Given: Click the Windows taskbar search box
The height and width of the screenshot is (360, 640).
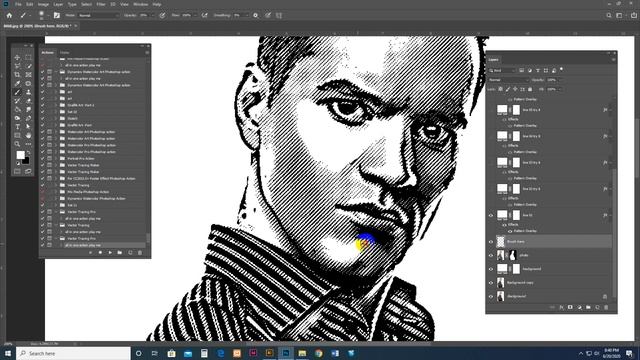Looking at the screenshot, I should click(73, 353).
